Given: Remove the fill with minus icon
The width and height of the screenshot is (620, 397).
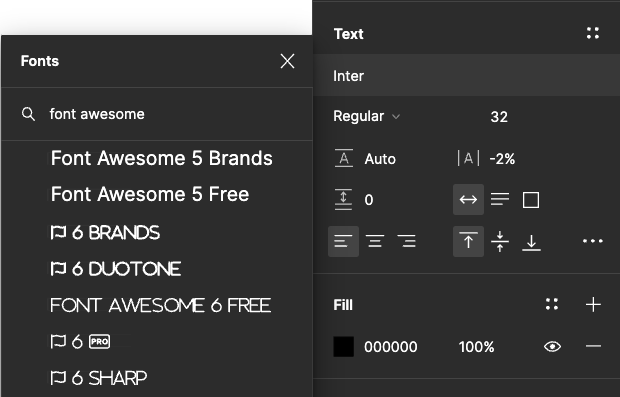Looking at the screenshot, I should point(593,346).
